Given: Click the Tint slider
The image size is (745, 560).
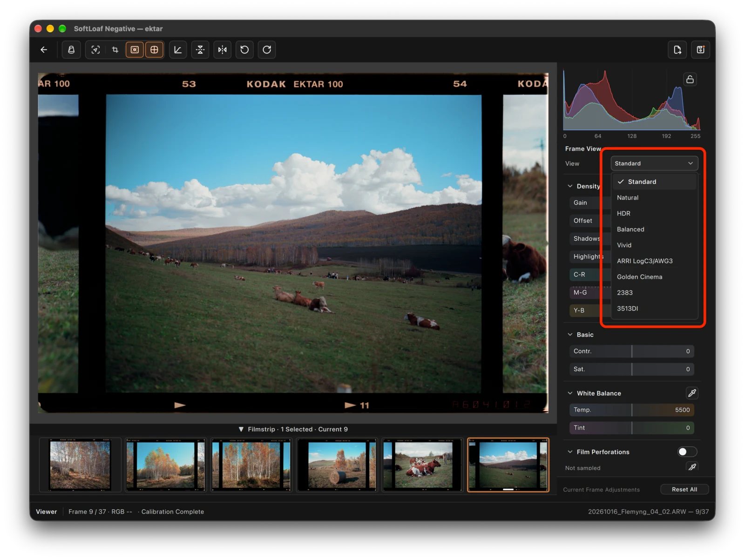Looking at the screenshot, I should coord(632,428).
